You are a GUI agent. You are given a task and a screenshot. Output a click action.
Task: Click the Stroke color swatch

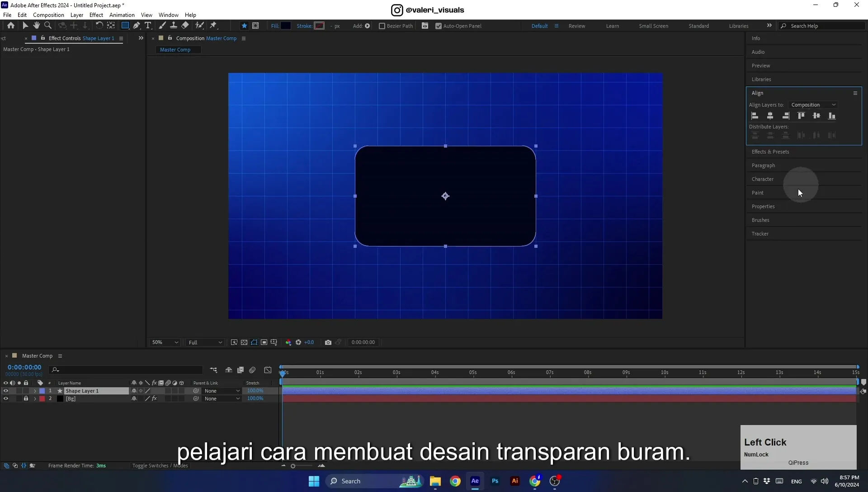coord(319,26)
